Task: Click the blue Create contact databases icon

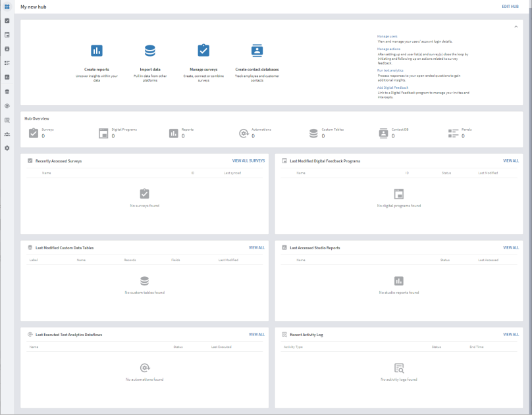Action: pos(257,51)
